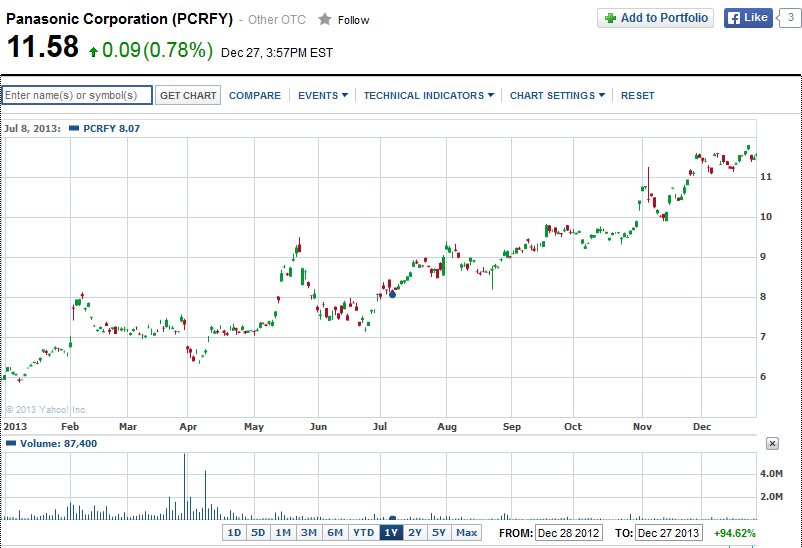This screenshot has width=802, height=548.
Task: Click the Panasonic Corporation (PCRFY) title
Action: coord(119,19)
